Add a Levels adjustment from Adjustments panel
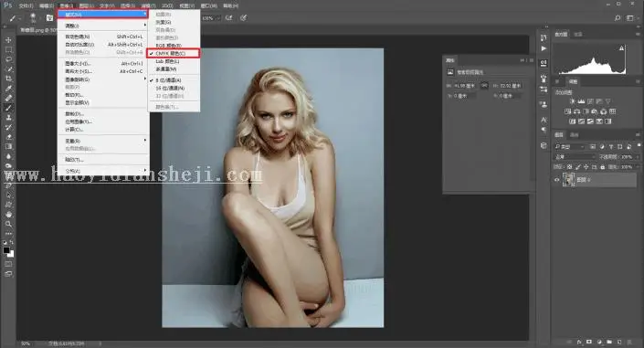 coord(581,101)
